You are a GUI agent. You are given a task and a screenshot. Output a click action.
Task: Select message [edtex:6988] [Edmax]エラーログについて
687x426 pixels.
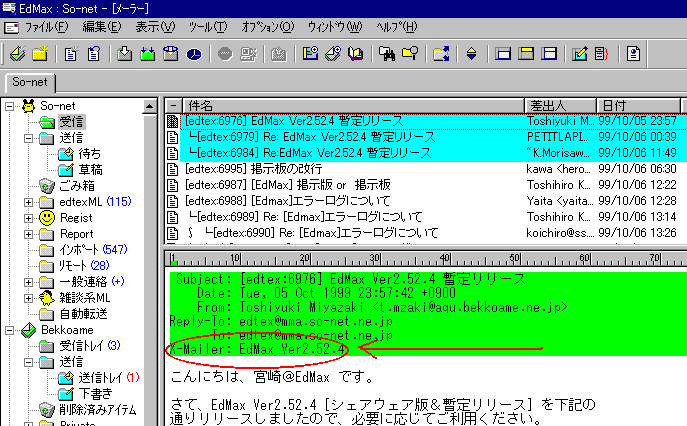point(287,201)
